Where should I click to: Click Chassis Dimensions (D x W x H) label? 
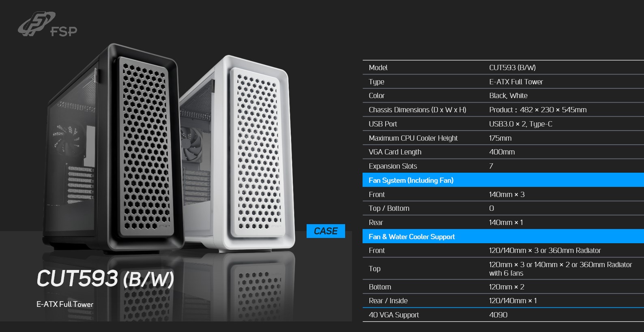(x=417, y=110)
